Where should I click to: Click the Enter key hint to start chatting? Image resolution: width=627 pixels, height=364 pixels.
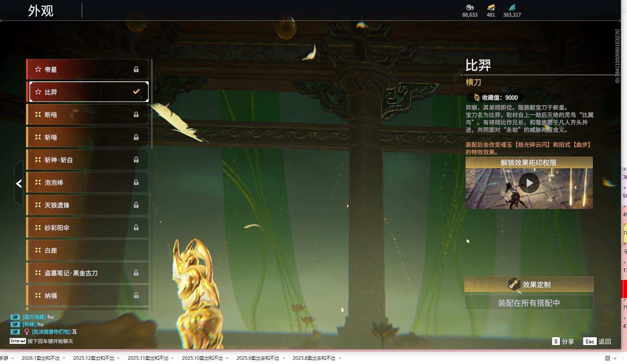(18, 341)
